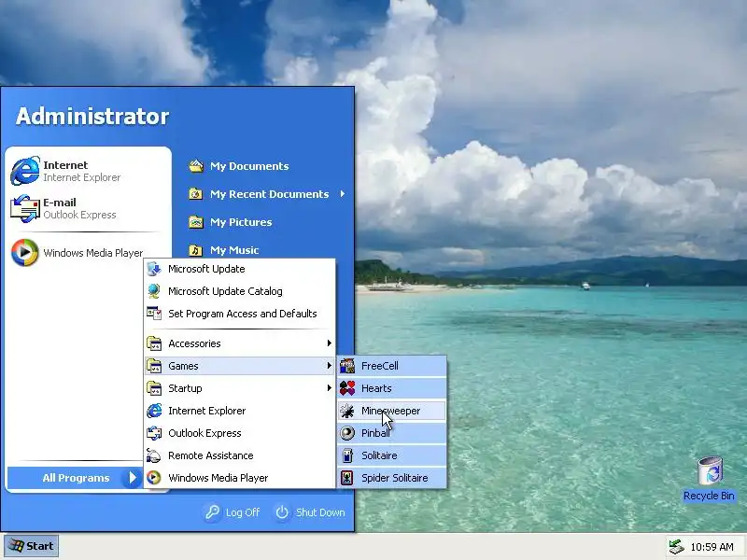Click the Outlook Express icon in All Programs
The image size is (747, 560).
154,433
